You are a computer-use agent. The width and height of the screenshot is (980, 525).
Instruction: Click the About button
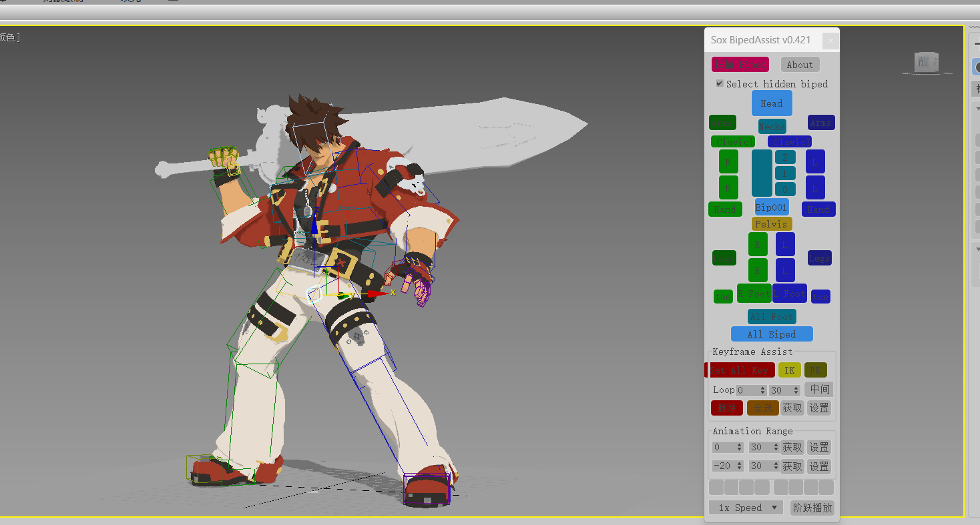pyautogui.click(x=800, y=65)
